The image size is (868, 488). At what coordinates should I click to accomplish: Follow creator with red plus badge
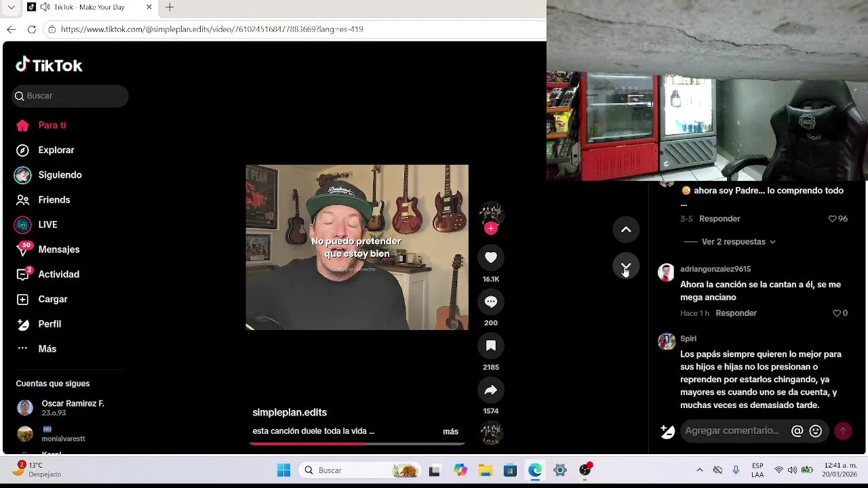click(x=491, y=228)
